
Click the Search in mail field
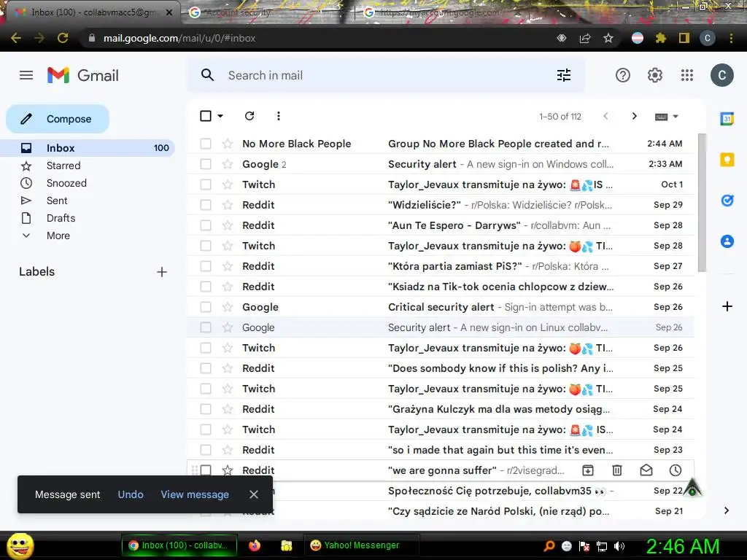tap(386, 75)
